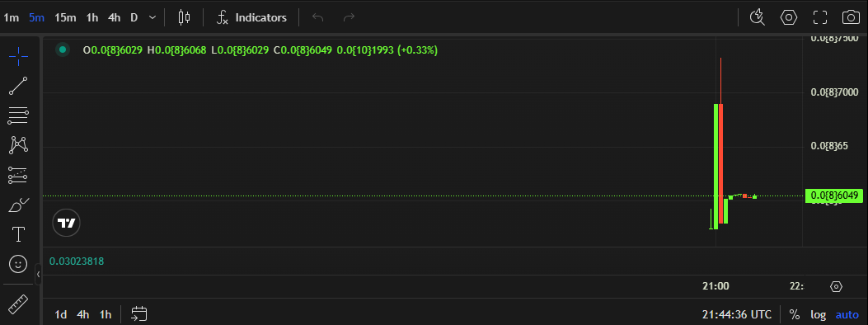Toggle percentage scale mode
Image resolution: width=868 pixels, height=325 pixels.
795,314
